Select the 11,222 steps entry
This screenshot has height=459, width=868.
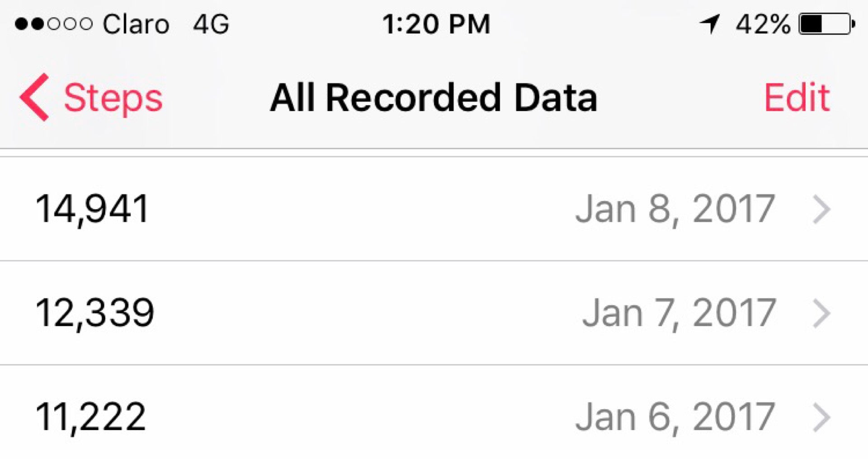tap(434, 412)
